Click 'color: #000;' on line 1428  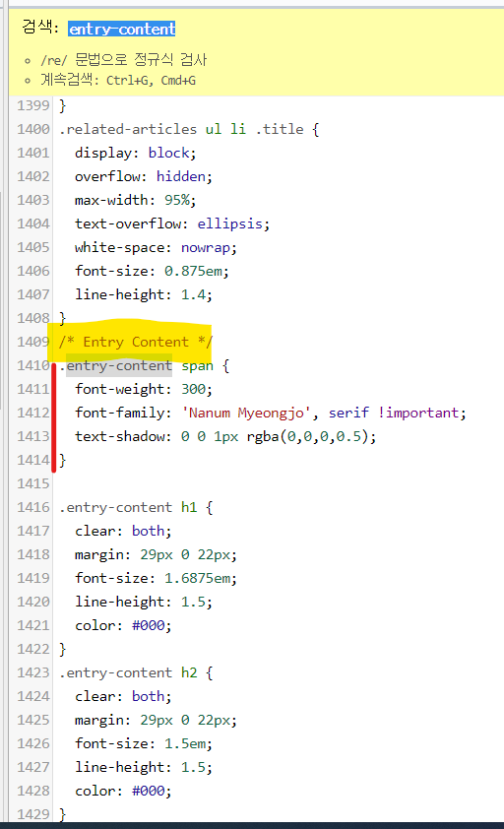tap(123, 791)
